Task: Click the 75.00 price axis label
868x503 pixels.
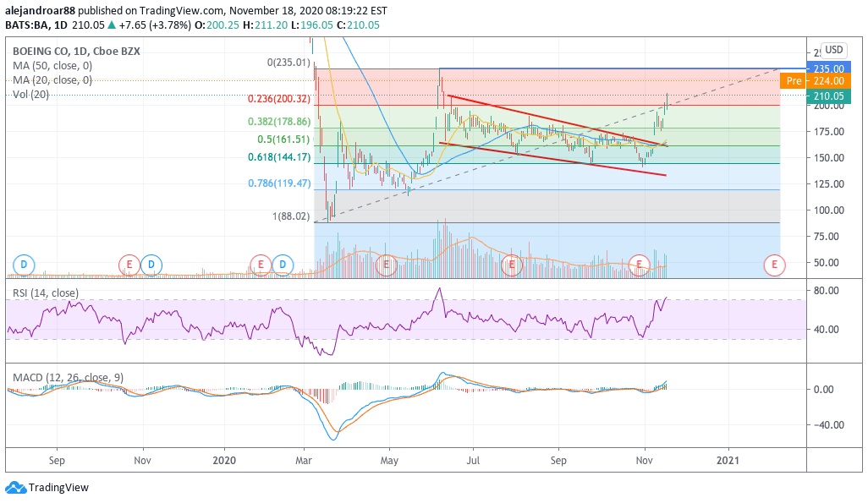Action: 828,236
